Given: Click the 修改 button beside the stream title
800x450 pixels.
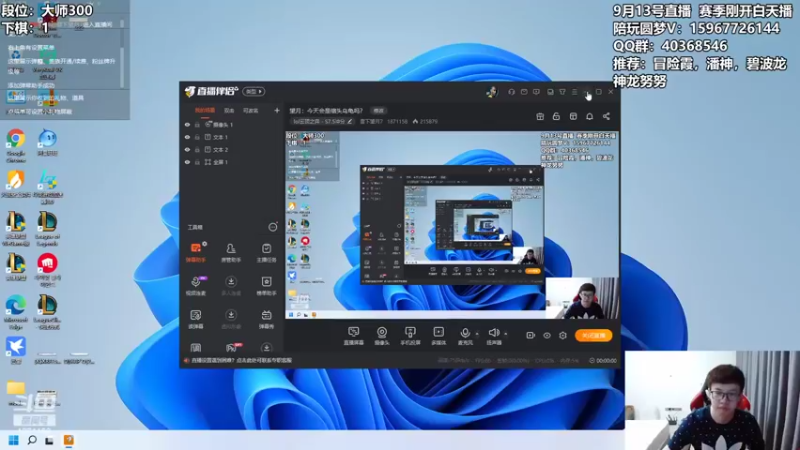Looking at the screenshot, I should [379, 110].
